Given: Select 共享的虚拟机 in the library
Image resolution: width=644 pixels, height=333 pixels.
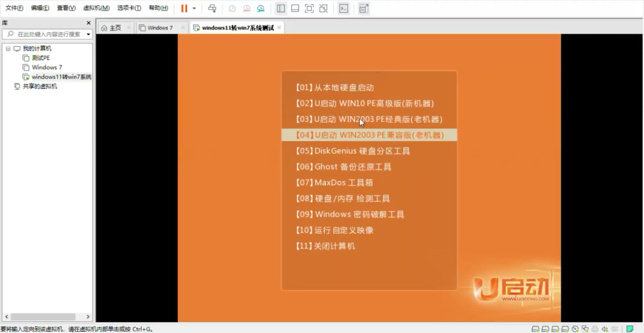Looking at the screenshot, I should [x=40, y=86].
